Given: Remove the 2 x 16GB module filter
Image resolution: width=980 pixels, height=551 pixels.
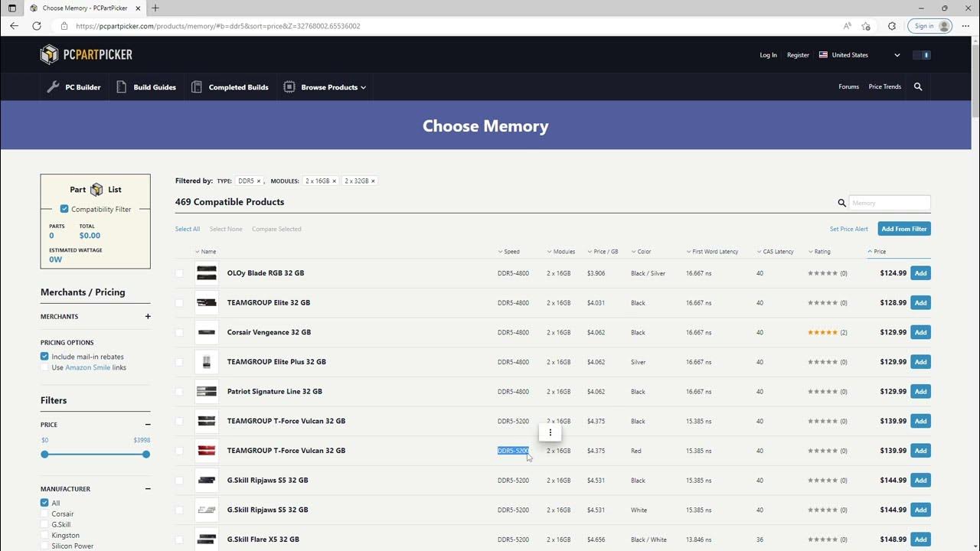Looking at the screenshot, I should [x=334, y=181].
